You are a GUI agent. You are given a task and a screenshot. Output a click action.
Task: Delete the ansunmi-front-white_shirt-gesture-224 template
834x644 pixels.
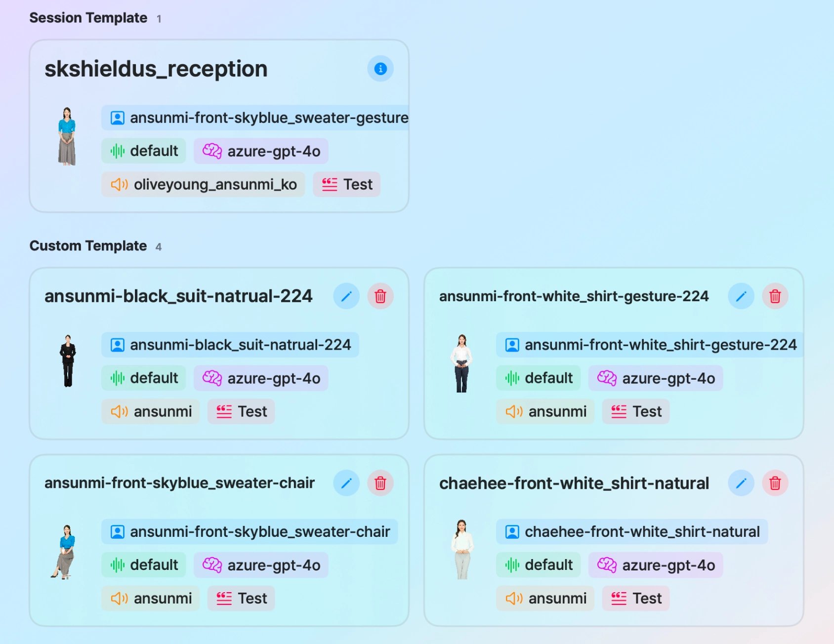(x=775, y=296)
